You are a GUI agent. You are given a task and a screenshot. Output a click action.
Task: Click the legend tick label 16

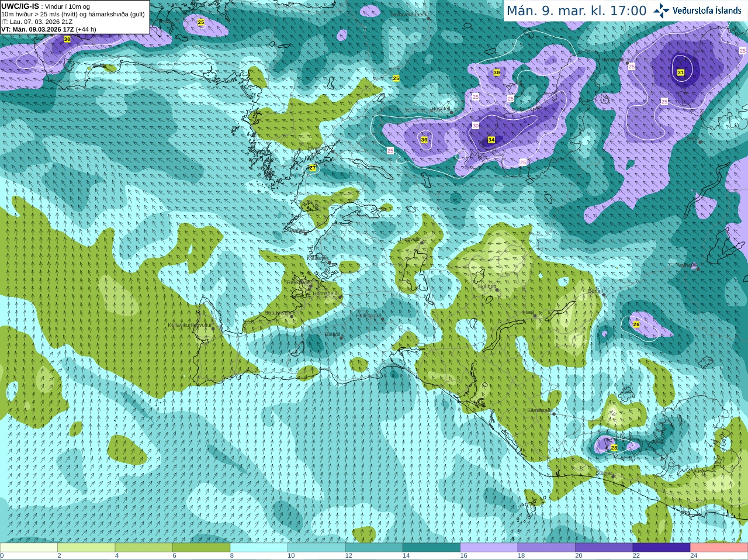coord(464,556)
